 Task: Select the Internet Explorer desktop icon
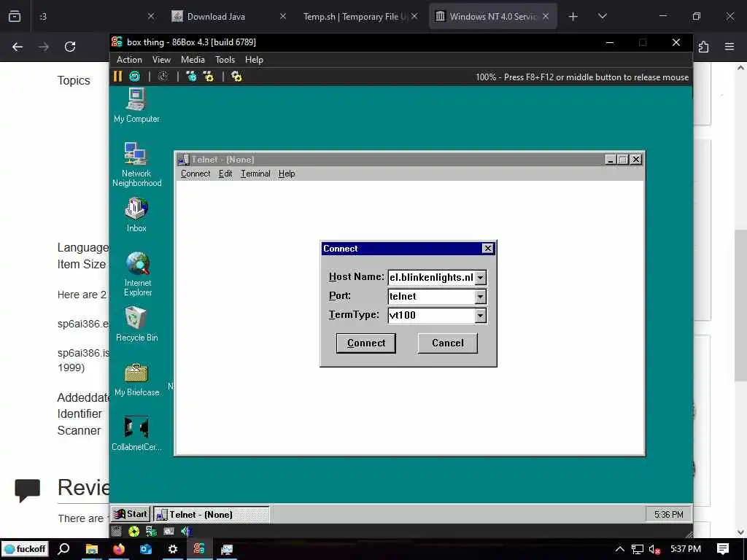pos(138,274)
